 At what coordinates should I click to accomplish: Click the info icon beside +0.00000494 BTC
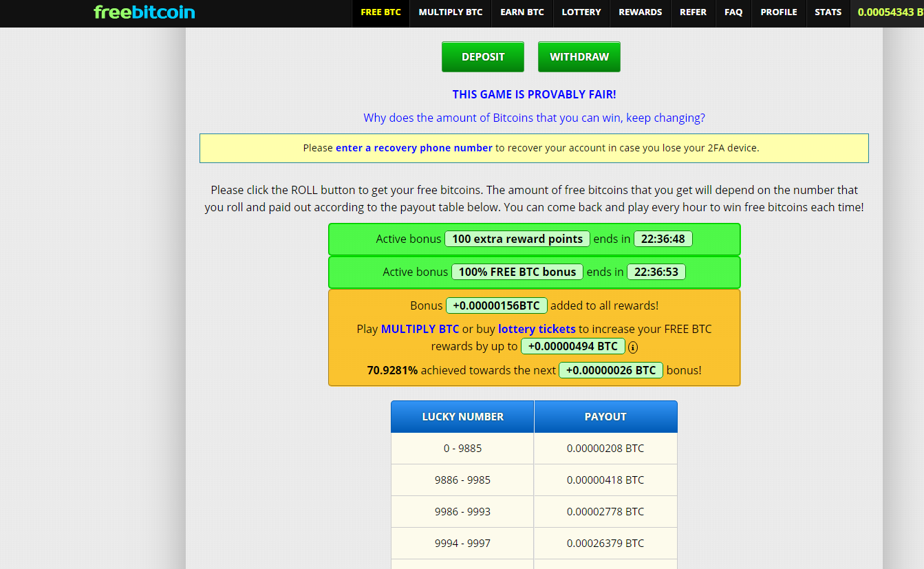pos(633,347)
